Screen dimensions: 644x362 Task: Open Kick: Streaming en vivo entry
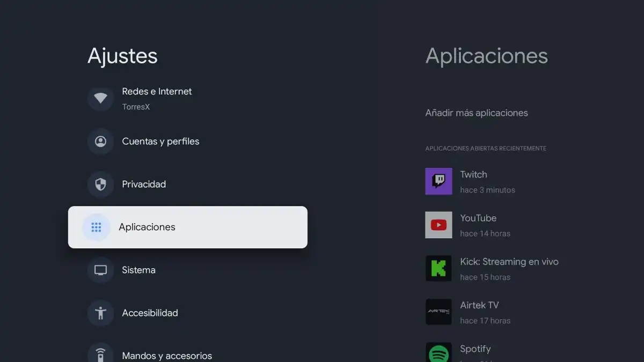point(509,262)
